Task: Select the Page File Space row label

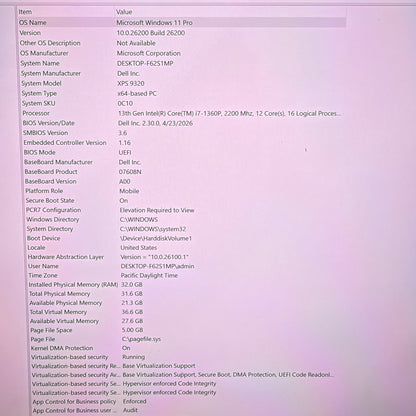Action: pos(51,330)
